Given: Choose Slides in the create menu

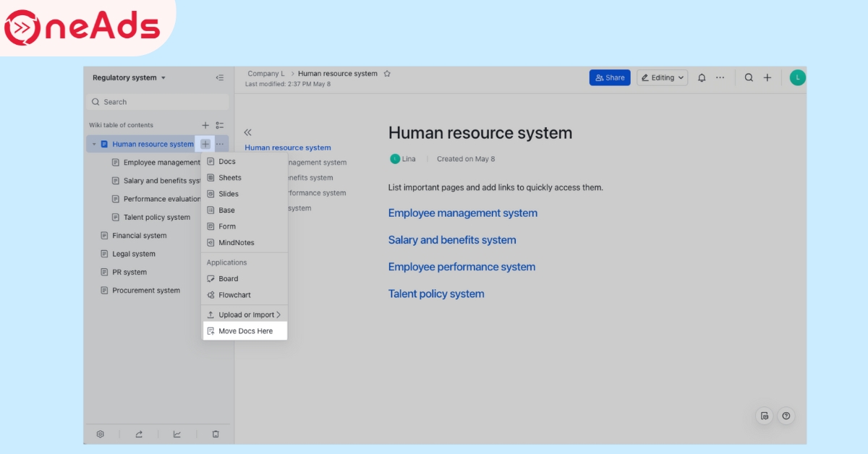Looking at the screenshot, I should (244, 194).
